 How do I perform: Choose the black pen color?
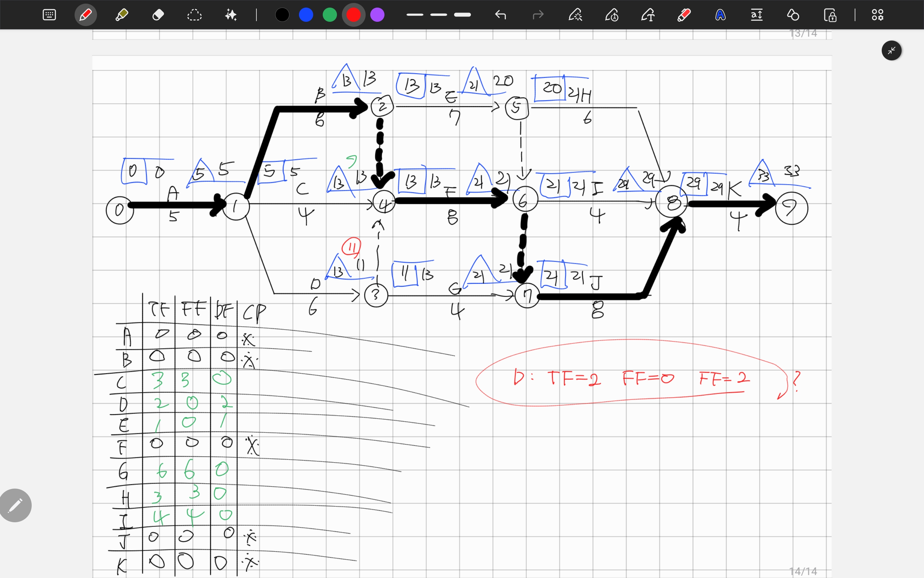(x=282, y=15)
